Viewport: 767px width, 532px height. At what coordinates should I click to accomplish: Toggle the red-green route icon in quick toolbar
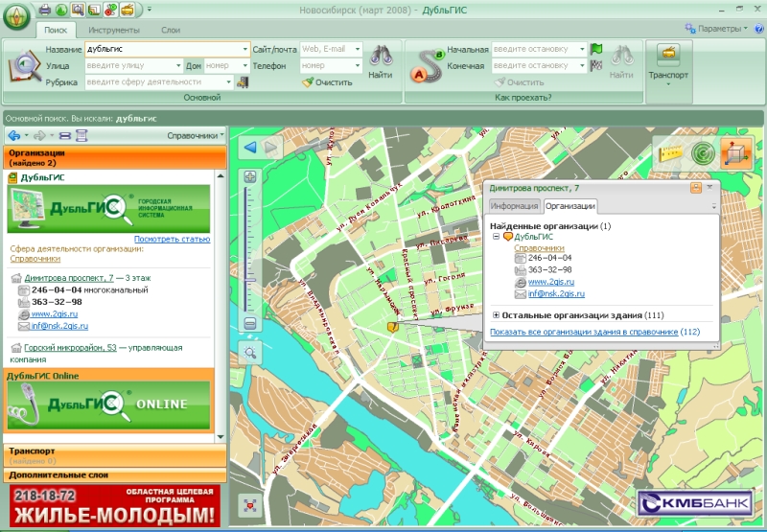(x=110, y=10)
